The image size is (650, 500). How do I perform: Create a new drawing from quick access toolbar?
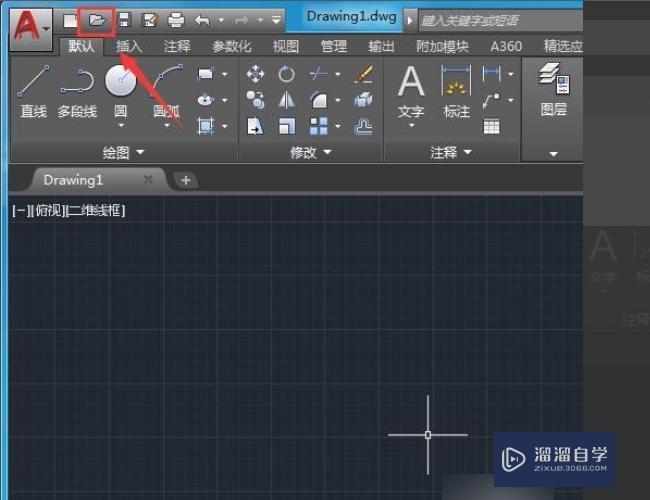coord(70,20)
